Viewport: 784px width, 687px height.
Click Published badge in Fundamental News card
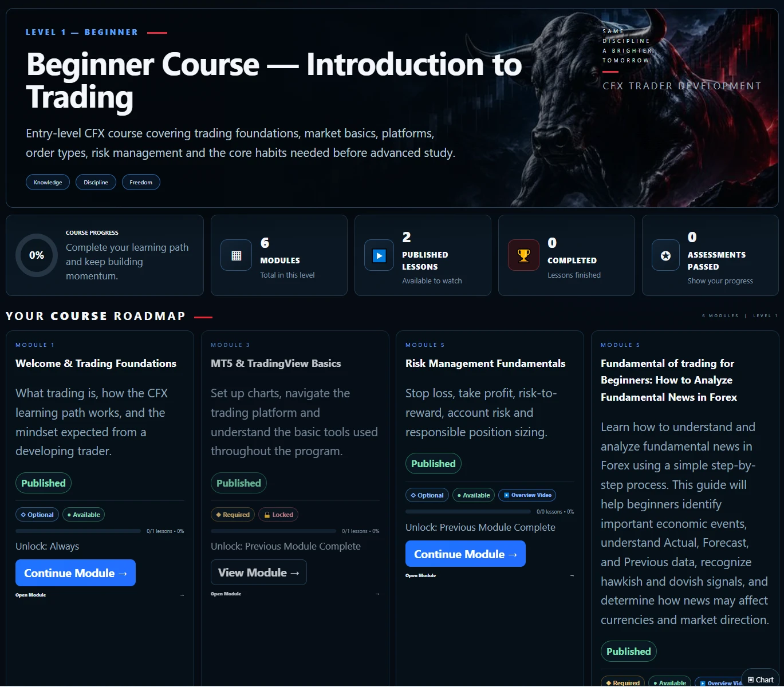click(629, 652)
